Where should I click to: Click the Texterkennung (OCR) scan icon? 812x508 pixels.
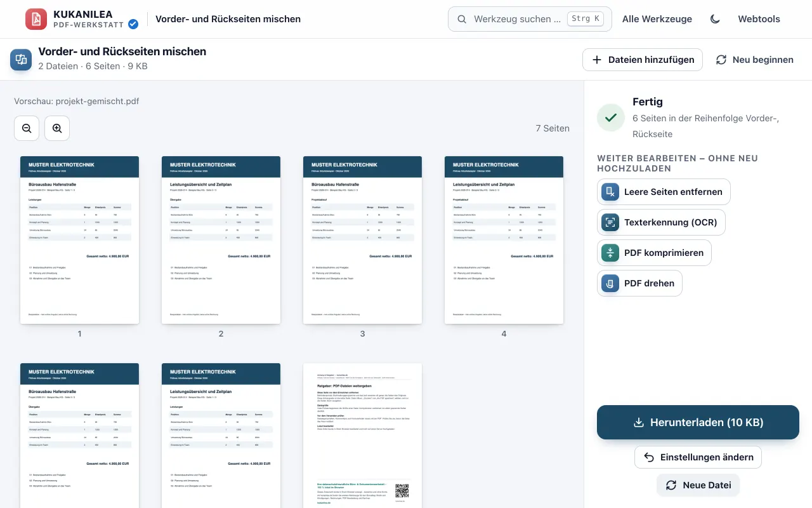coord(610,222)
